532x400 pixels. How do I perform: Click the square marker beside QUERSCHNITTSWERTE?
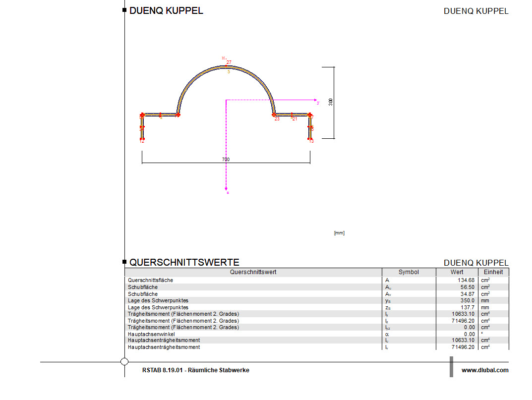click(124, 262)
